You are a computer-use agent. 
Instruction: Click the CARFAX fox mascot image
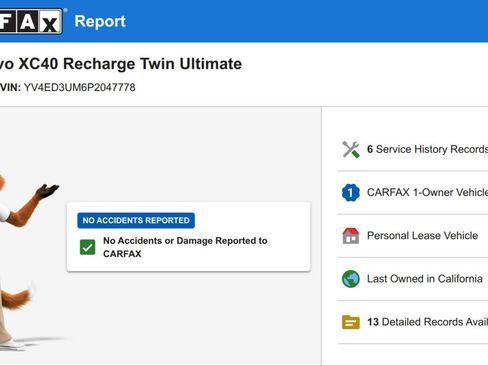pos(25,263)
